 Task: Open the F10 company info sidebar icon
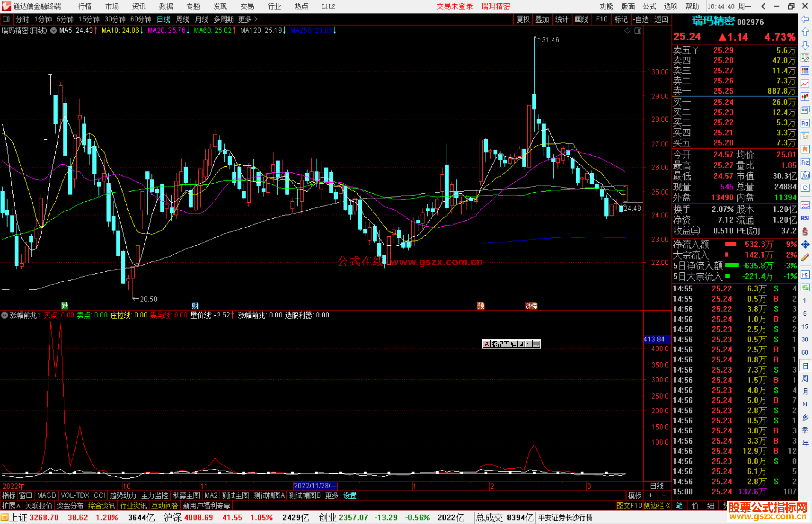pyautogui.click(x=805, y=123)
